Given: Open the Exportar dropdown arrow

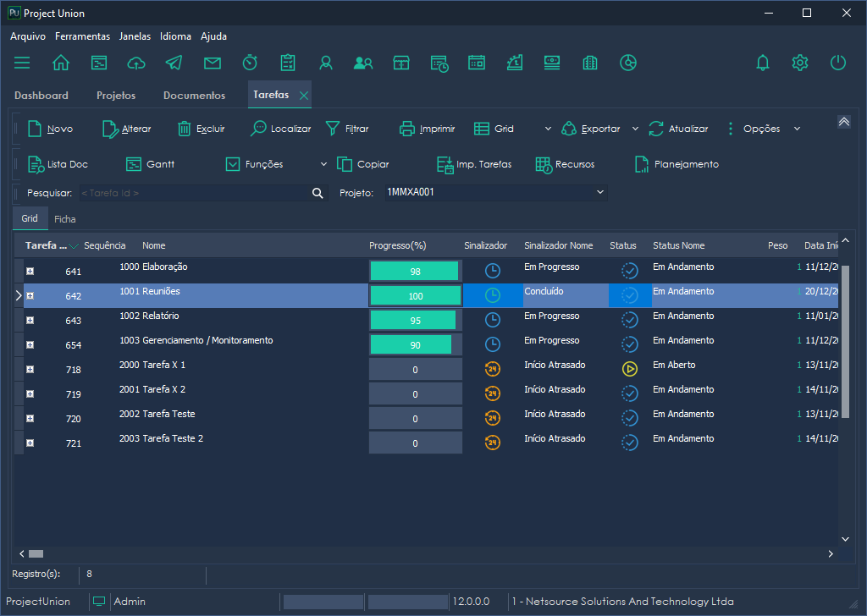Looking at the screenshot, I should click(x=635, y=129).
